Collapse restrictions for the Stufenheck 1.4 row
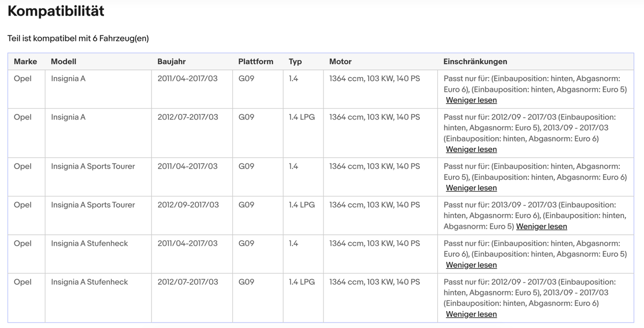 click(471, 265)
